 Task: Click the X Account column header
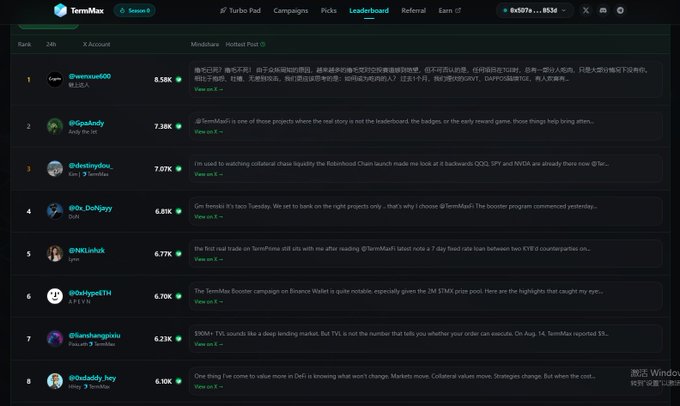click(96, 44)
